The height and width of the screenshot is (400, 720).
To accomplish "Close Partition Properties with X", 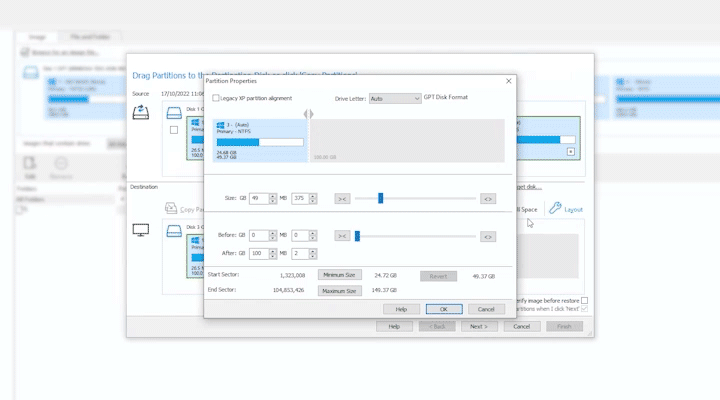I will (508, 81).
